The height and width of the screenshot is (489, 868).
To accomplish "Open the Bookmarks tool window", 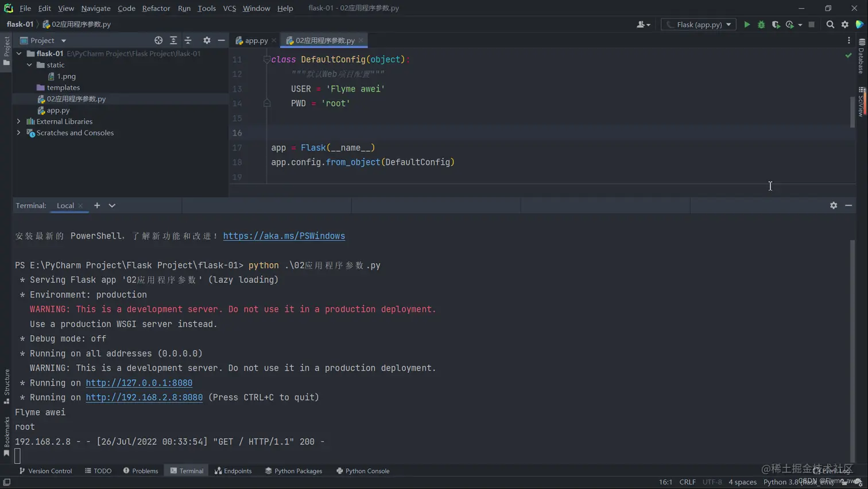I will click(6, 437).
